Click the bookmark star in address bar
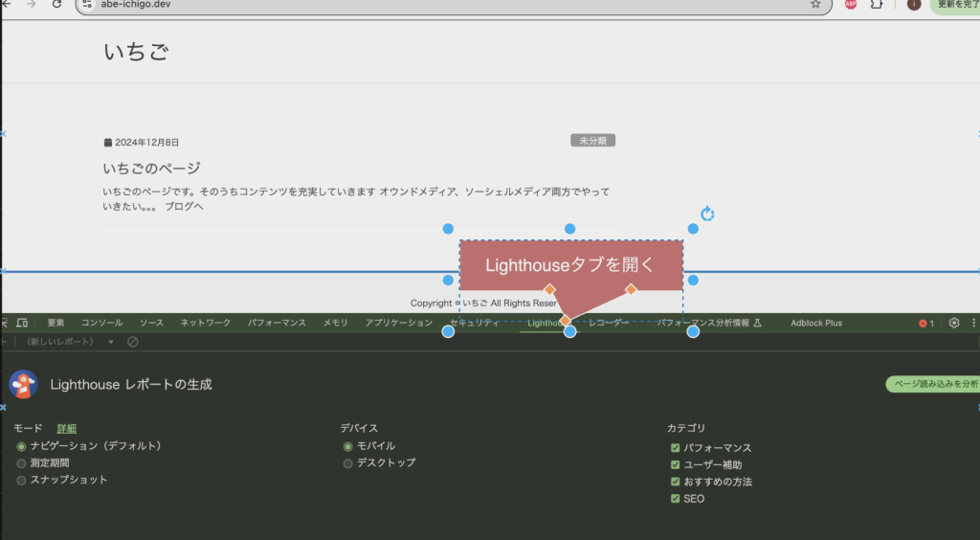 [815, 5]
